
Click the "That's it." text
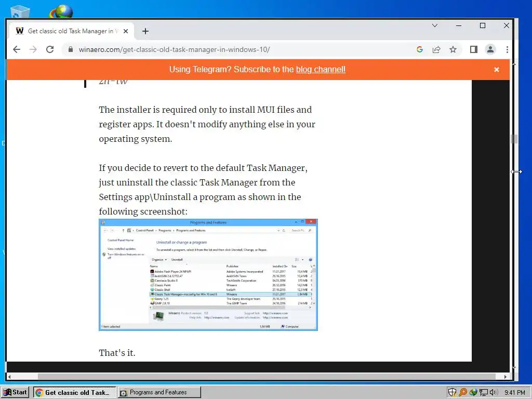click(x=117, y=353)
